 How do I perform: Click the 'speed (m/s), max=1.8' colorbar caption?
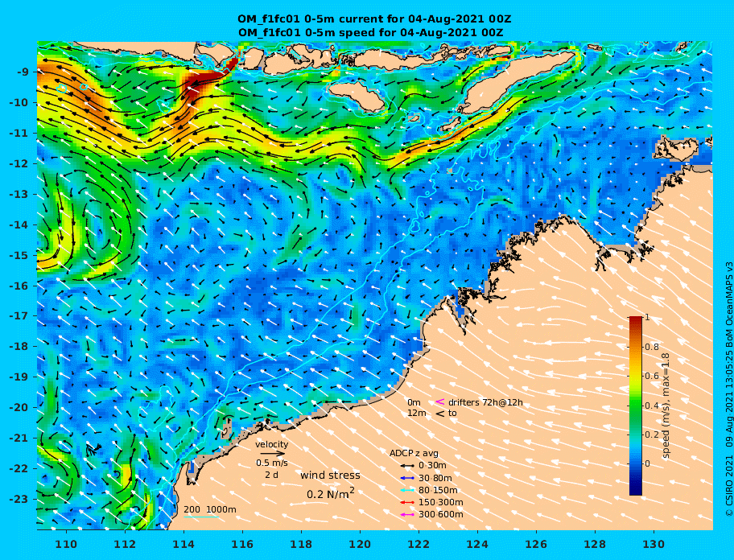666,406
